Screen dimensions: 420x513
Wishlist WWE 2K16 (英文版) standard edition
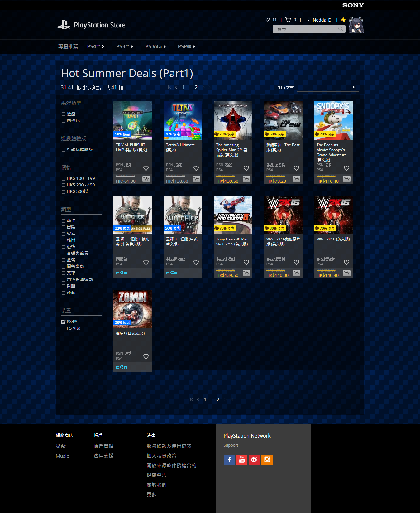tap(346, 262)
